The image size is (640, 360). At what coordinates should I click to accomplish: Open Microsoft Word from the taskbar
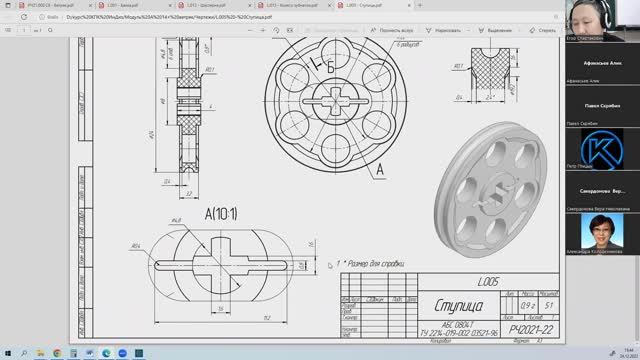(x=90, y=353)
